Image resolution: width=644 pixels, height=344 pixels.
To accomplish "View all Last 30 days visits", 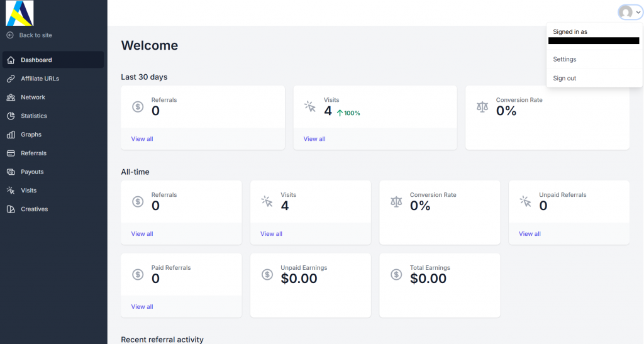I will coord(314,139).
